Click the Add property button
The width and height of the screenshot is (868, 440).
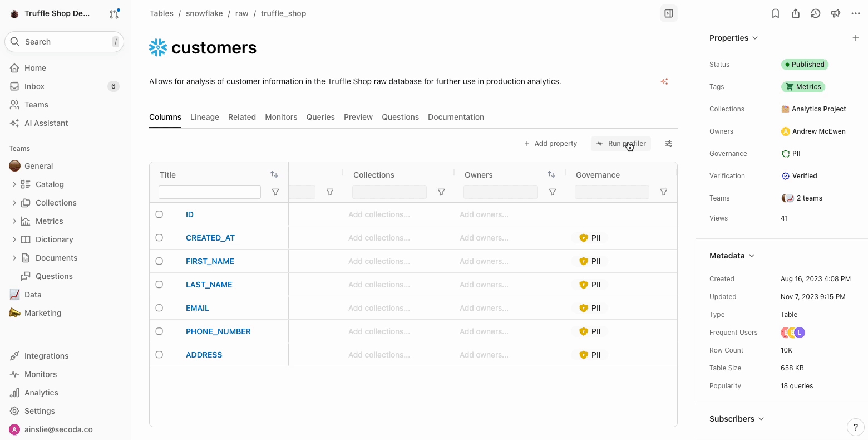pyautogui.click(x=550, y=144)
